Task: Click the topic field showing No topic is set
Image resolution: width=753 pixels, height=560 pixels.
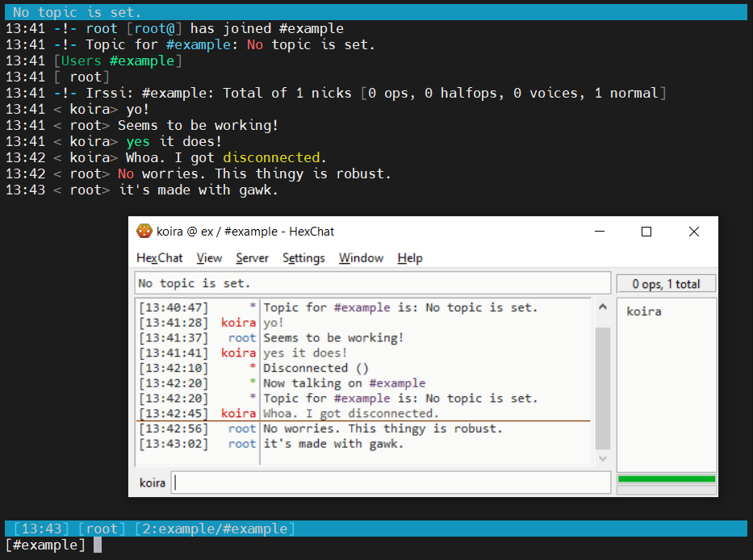Action: point(372,283)
